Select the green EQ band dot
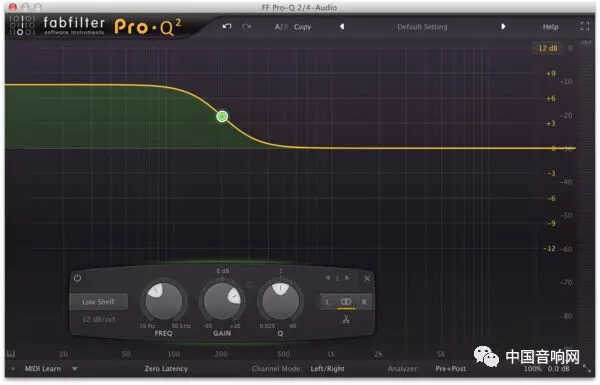The image size is (600, 385). click(x=222, y=116)
